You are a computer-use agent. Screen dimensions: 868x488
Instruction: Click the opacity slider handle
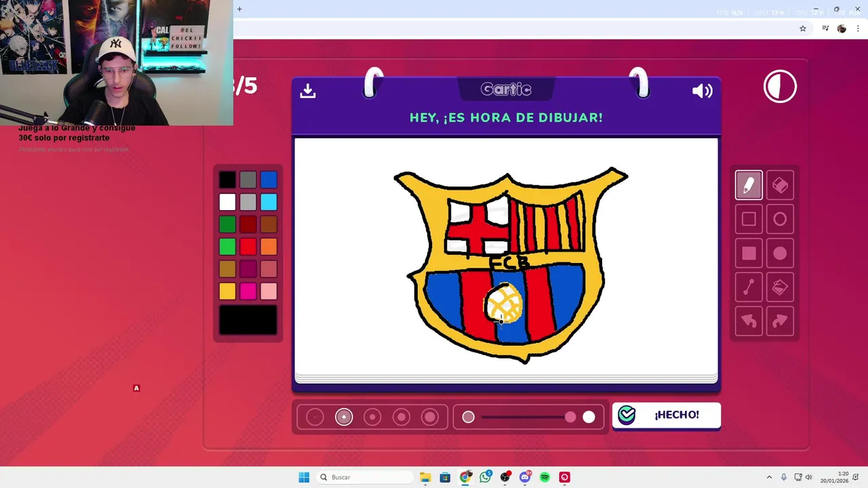[570, 417]
